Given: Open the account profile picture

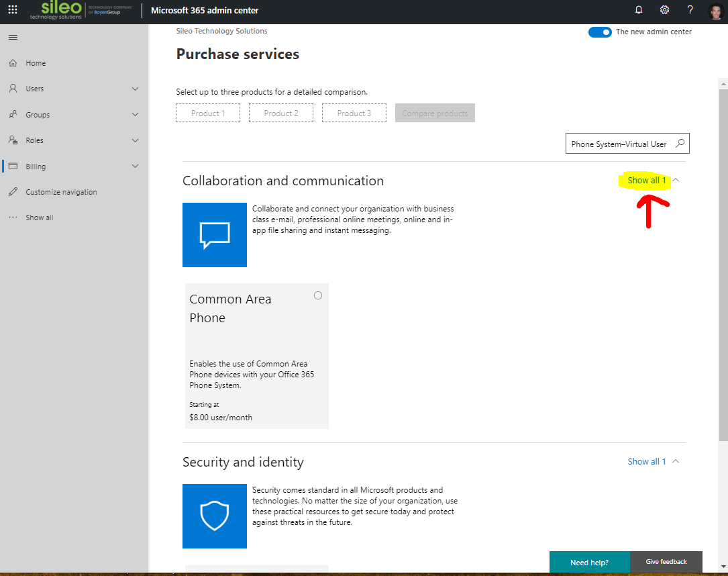Looking at the screenshot, I should (716, 10).
